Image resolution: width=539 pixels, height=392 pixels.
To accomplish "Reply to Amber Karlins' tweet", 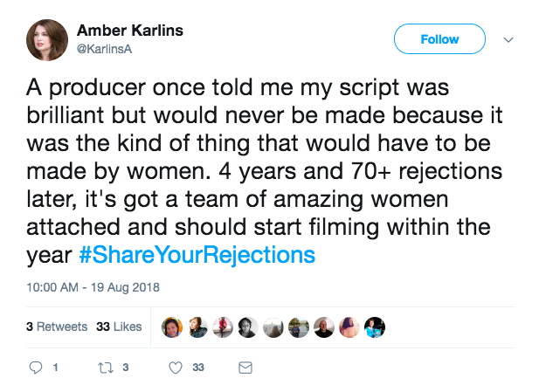I will click(x=36, y=368).
